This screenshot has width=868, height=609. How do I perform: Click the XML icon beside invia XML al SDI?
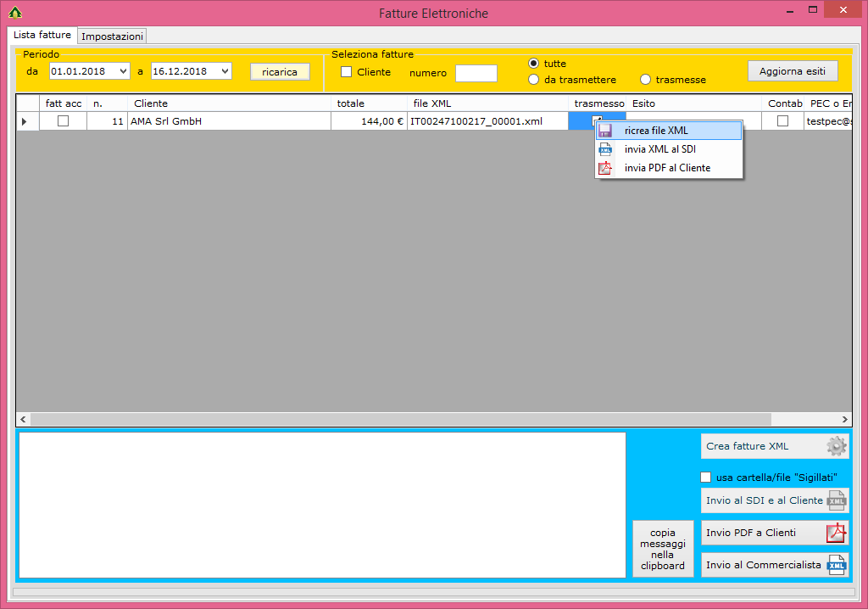(x=605, y=149)
